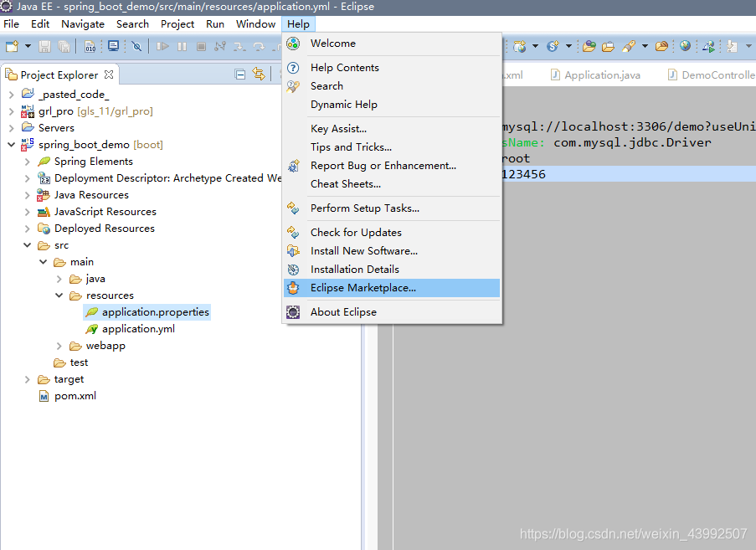The image size is (756, 550).
Task: Select Install New Software...
Action: [392, 250]
